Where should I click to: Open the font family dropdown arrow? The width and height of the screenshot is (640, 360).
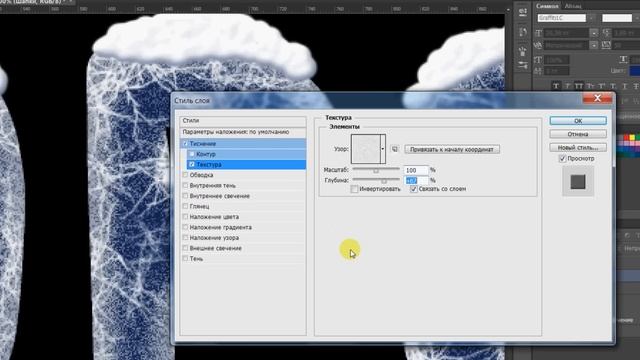591,18
